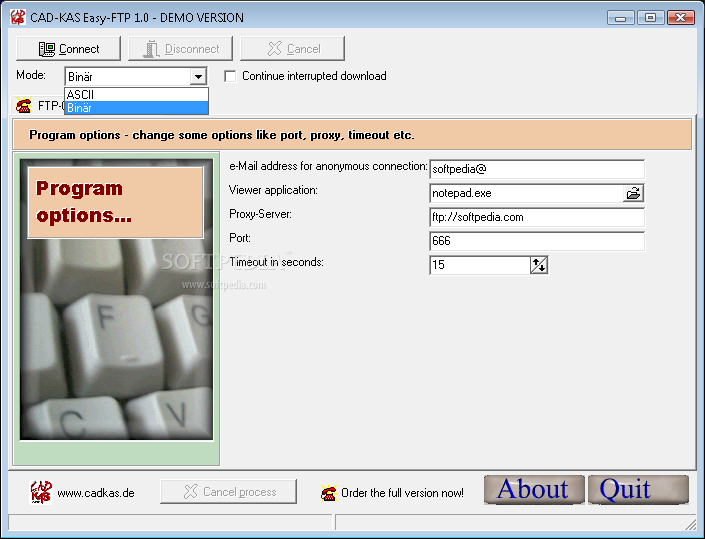Click the 'Viewer application:' label

[x=273, y=190]
